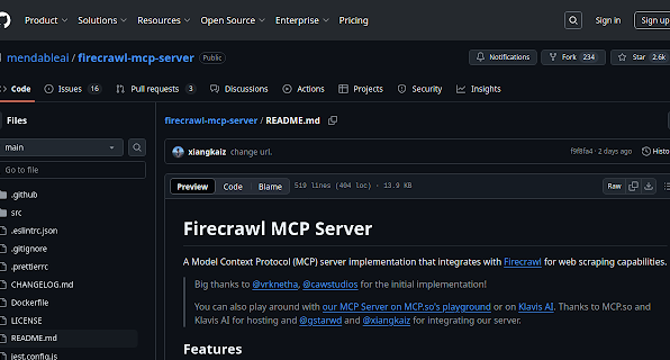Open the 'change url.' commit message
The height and width of the screenshot is (360, 670).
click(251, 152)
